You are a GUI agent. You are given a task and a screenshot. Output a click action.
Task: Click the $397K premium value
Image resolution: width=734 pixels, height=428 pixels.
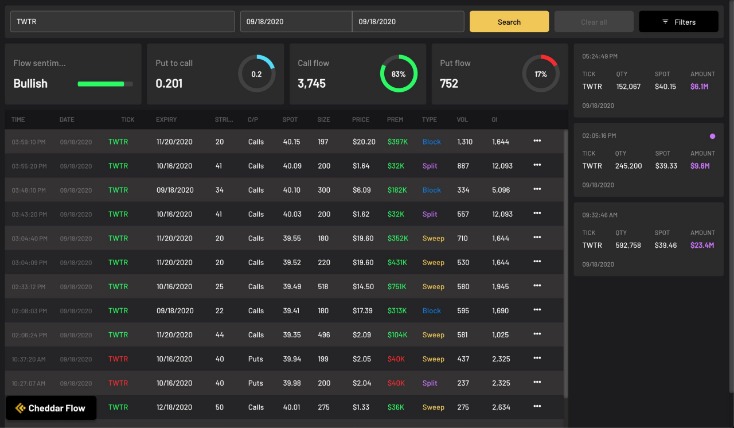click(x=397, y=141)
